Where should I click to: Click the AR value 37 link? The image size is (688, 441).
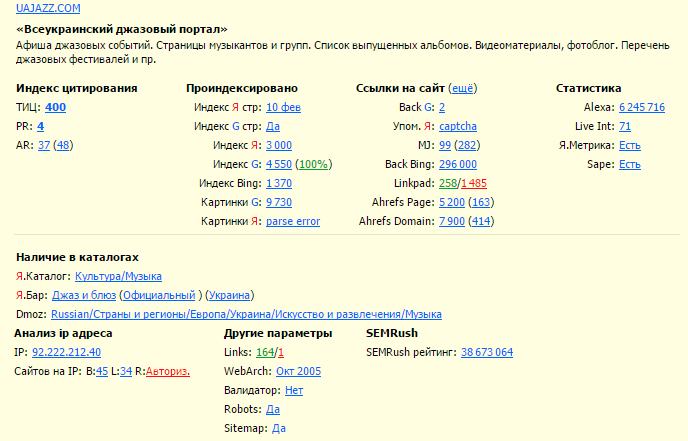pos(44,145)
